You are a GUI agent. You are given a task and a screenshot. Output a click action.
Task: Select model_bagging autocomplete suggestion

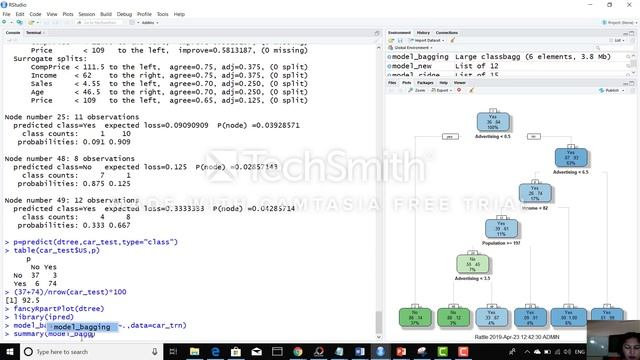pyautogui.click(x=82, y=327)
